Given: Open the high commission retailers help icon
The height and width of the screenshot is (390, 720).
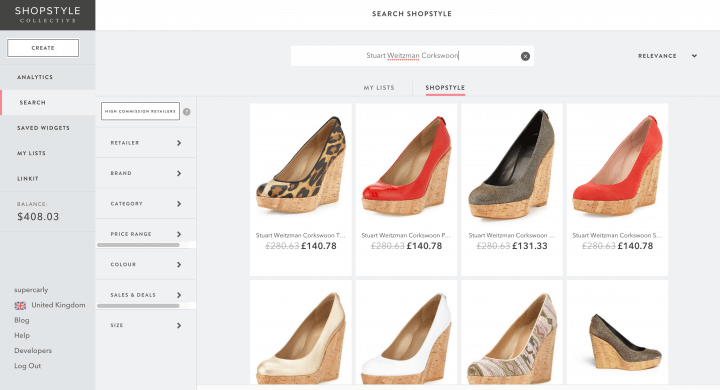Looking at the screenshot, I should pos(187,112).
